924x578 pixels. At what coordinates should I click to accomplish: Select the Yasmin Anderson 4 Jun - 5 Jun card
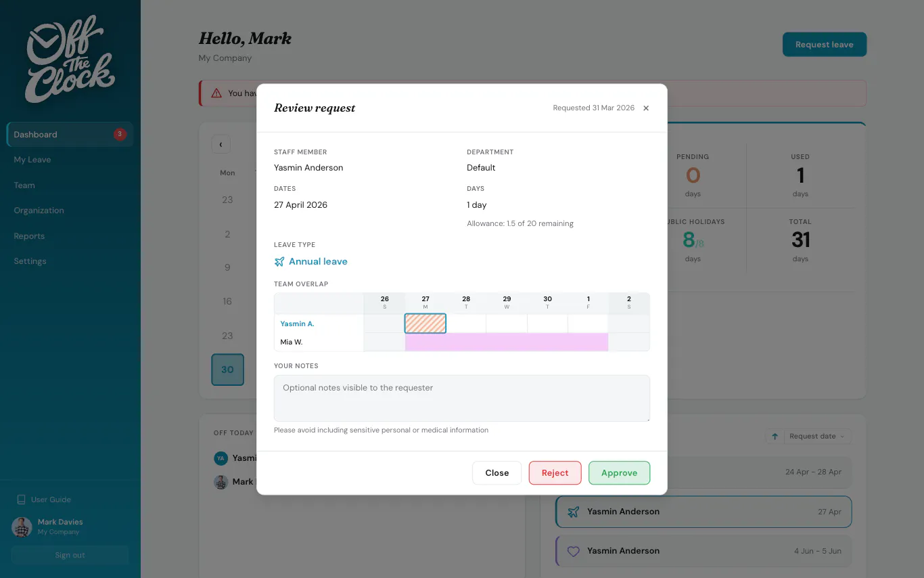click(x=703, y=551)
